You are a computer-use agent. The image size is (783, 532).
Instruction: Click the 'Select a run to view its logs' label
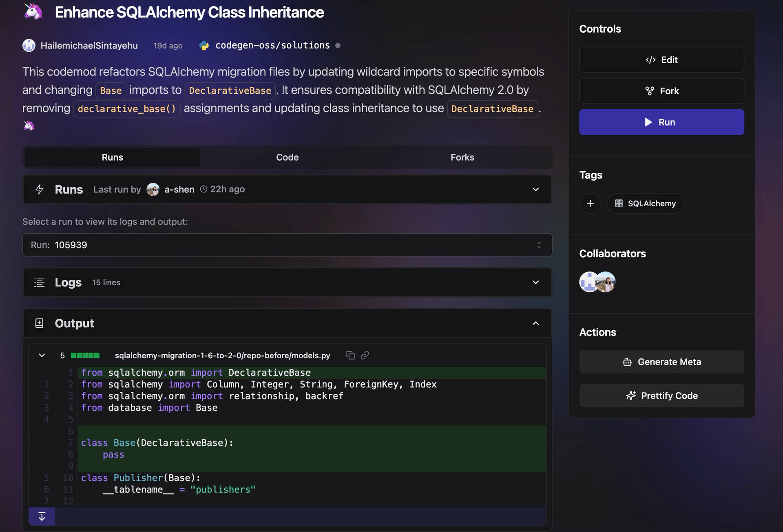click(x=105, y=221)
